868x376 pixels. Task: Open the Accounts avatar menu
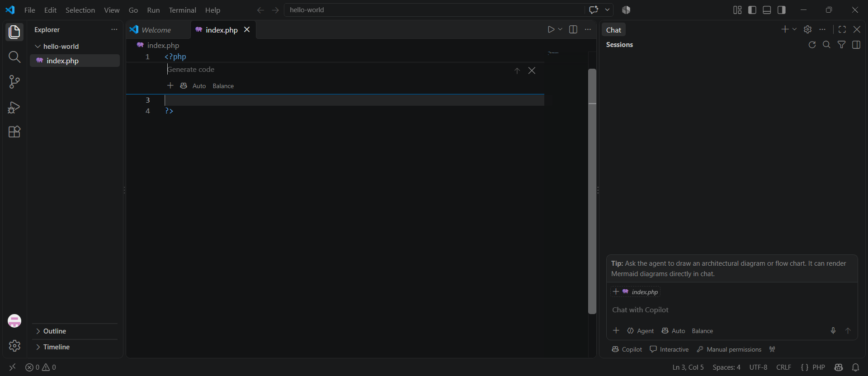coord(14,321)
